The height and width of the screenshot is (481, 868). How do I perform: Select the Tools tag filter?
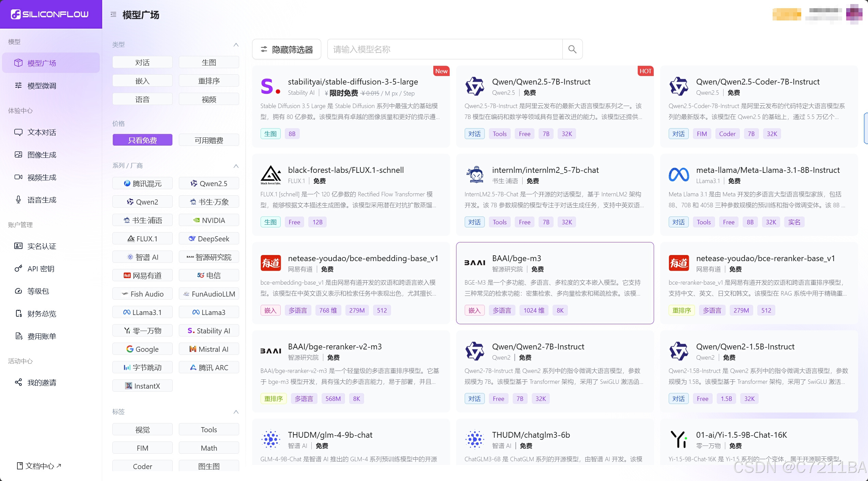pyautogui.click(x=209, y=430)
